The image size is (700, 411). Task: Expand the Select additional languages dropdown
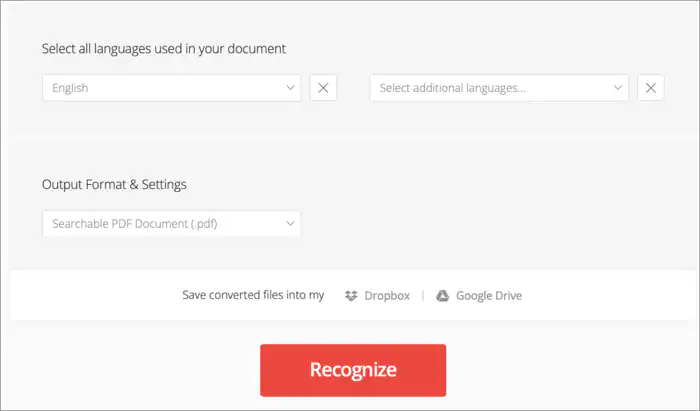(x=499, y=88)
